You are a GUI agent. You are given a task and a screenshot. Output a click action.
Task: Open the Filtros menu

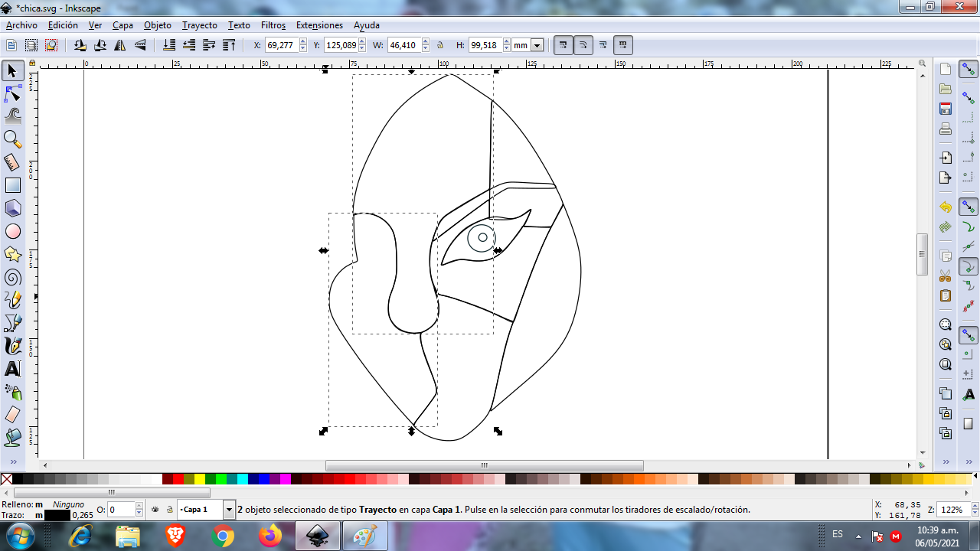[273, 25]
